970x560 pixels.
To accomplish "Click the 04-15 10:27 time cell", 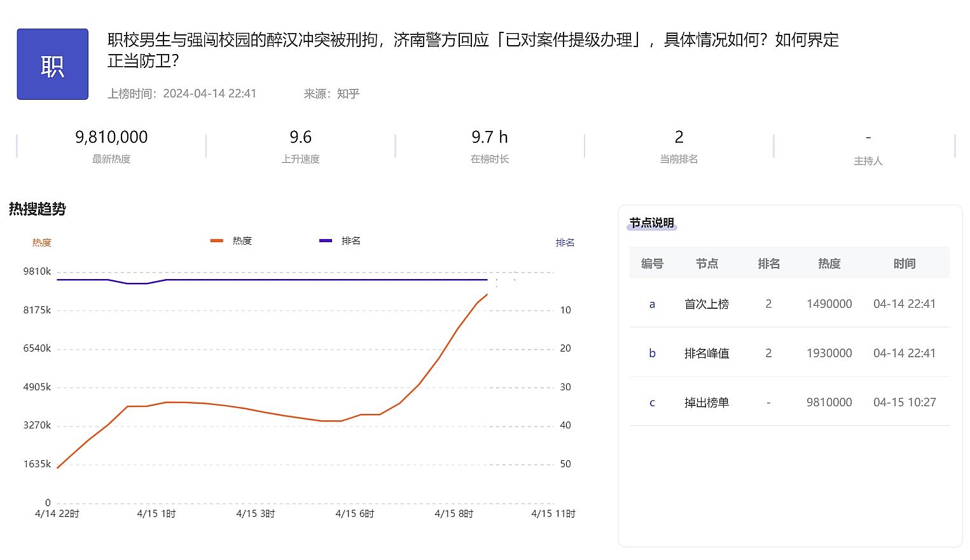I will (904, 402).
